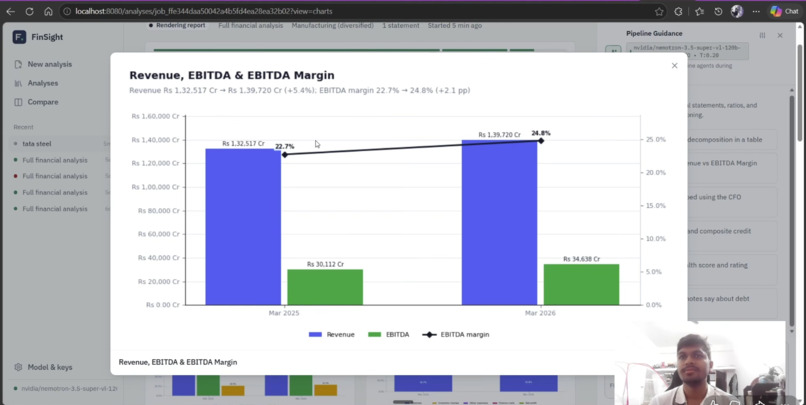Screen dimensions: 806x405
Task: Click the 'lth score and rating' suggestion
Action: pyautogui.click(x=732, y=269)
